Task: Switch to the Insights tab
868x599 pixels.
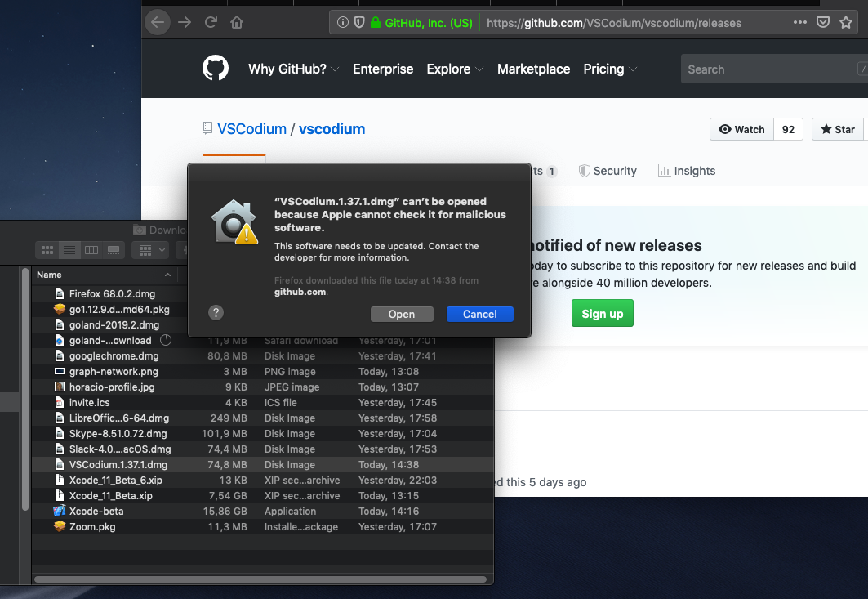Action: coord(687,172)
